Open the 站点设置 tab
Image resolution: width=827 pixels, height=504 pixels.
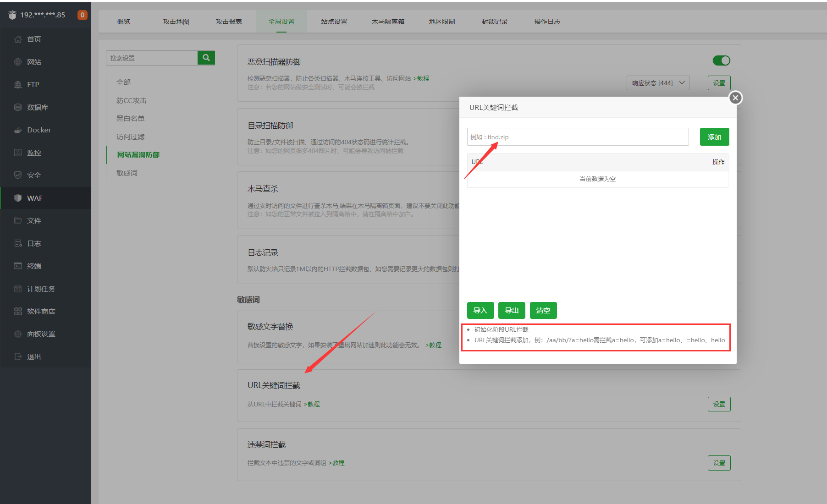334,22
